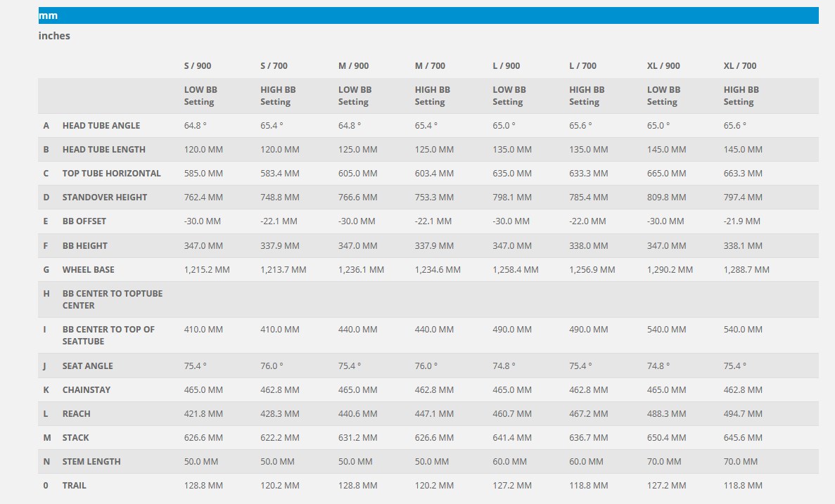Screen dimensions: 835x504
Task: Click the 626.6 MM stack value for S / 900
Action: coord(203,438)
